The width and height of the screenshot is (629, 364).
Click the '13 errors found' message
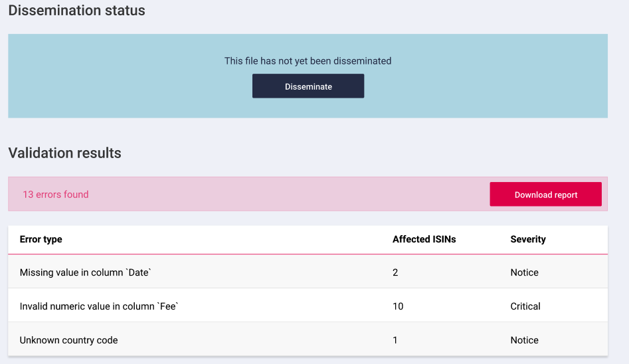coord(56,194)
